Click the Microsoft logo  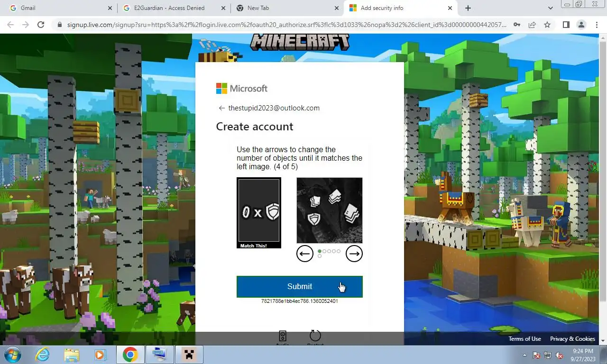click(x=242, y=89)
